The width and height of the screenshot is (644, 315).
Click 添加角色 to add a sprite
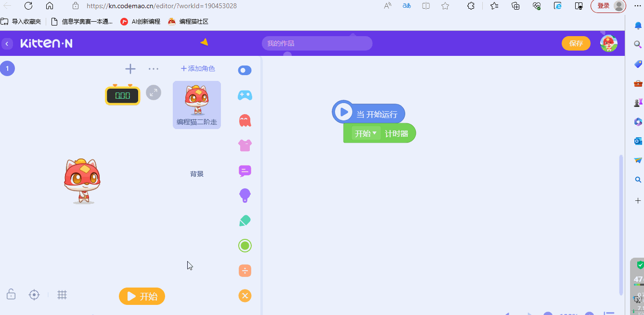pos(198,69)
